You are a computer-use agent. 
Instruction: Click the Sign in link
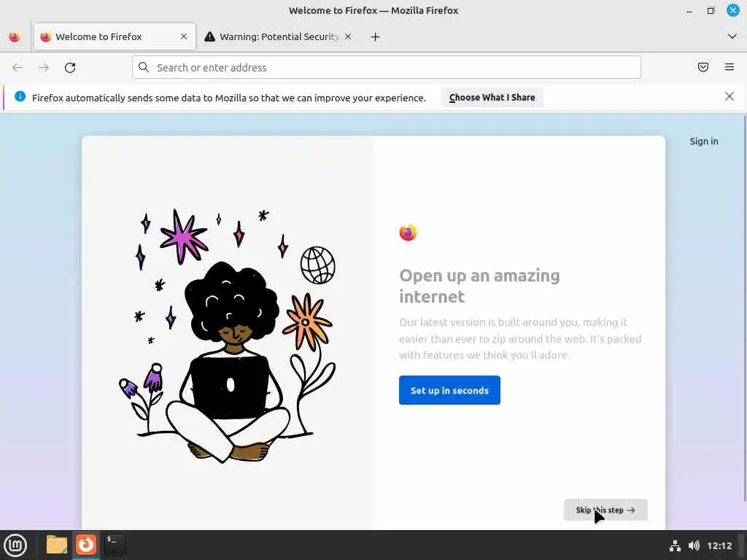click(704, 141)
